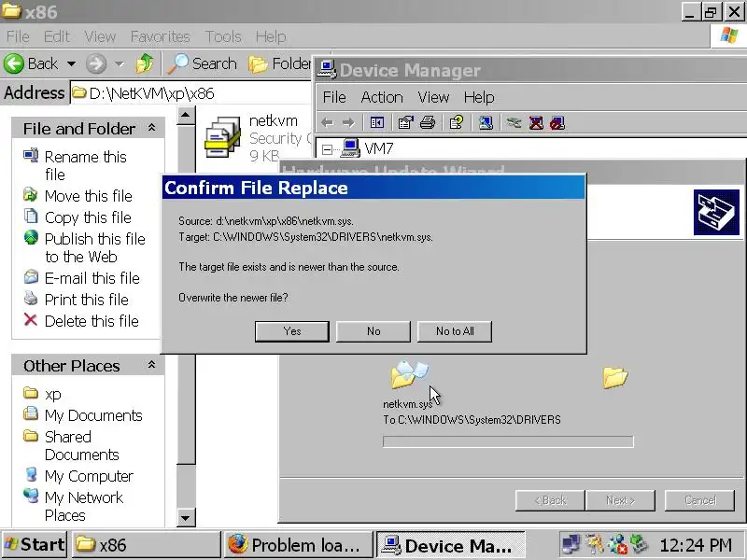Screen dimensions: 747x560
Task: Click Safely Remove Hardware tray icon
Action: [640, 545]
